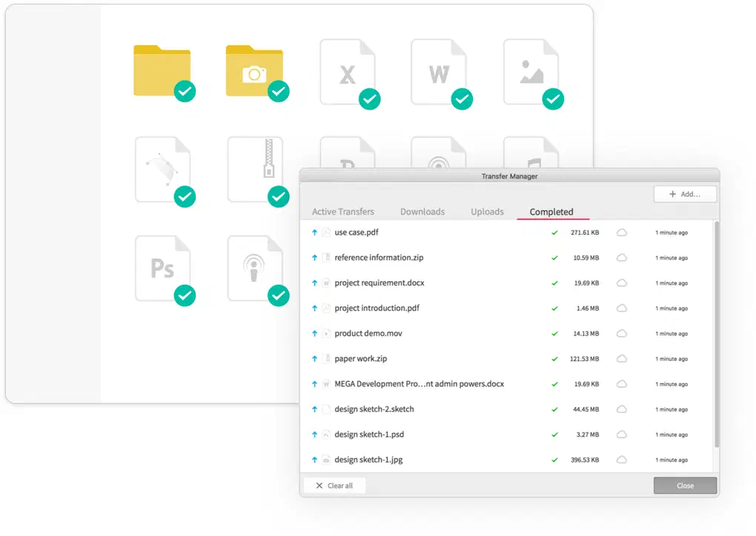Click the zipped file icon in the background grid
This screenshot has width=756, height=536.
tap(256, 169)
